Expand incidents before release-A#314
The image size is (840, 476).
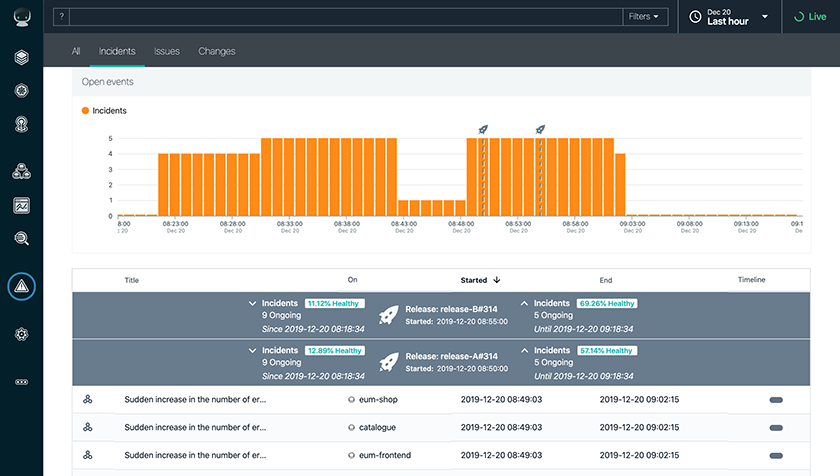(x=252, y=351)
